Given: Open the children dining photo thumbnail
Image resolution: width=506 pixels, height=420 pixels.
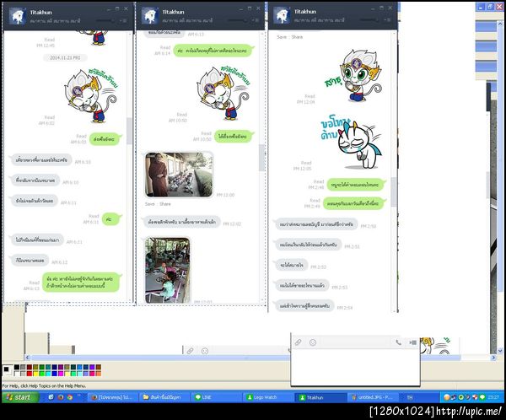Looking at the screenshot, I should tap(167, 271).
